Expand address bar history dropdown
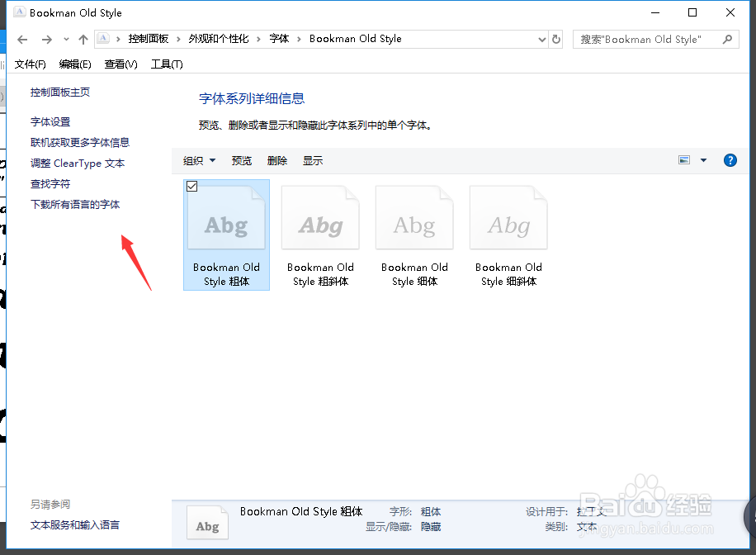The width and height of the screenshot is (756, 555). point(542,40)
